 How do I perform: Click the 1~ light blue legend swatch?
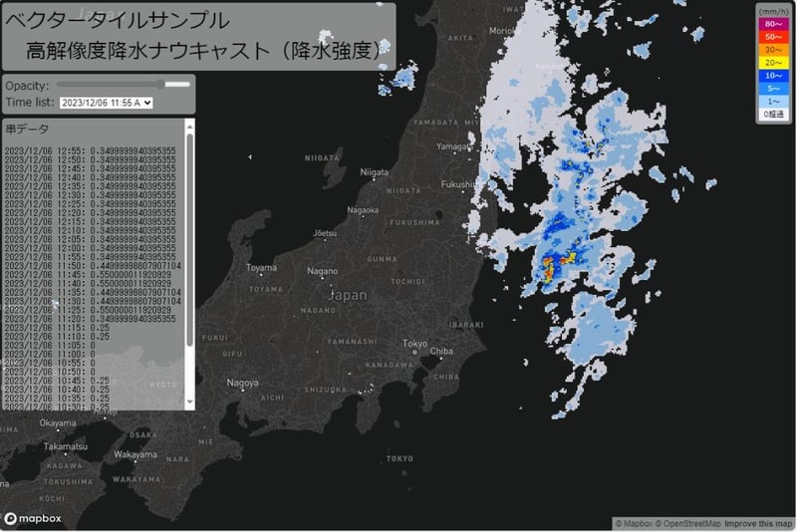tap(773, 101)
